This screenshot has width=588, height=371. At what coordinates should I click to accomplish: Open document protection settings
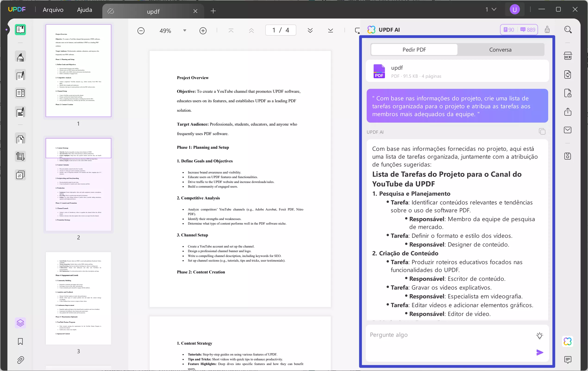tap(568, 93)
